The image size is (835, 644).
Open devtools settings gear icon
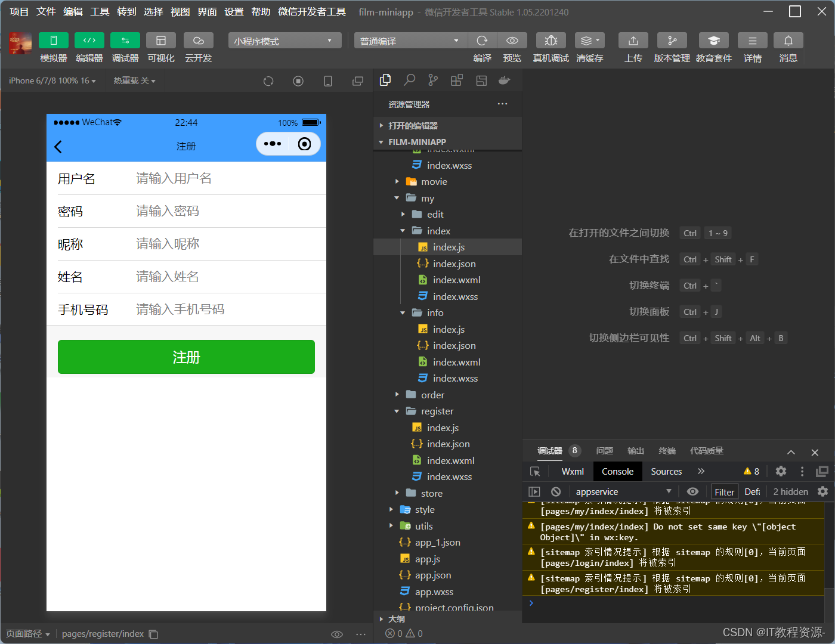(x=781, y=471)
